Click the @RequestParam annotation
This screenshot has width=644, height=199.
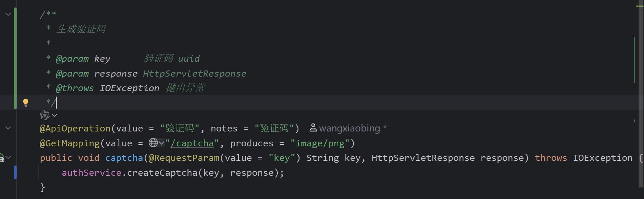[x=184, y=158]
